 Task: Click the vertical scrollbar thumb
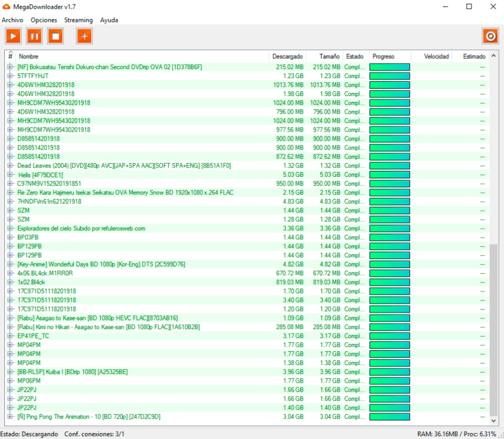tap(494, 330)
